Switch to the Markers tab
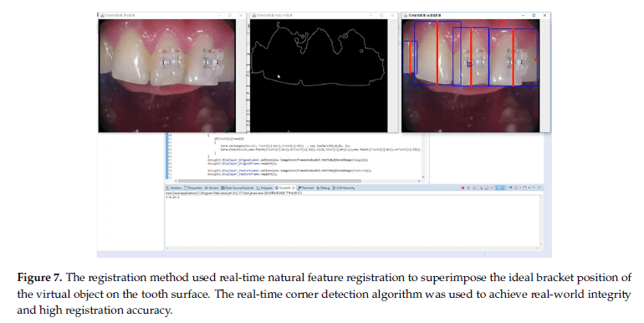644x323 pixels. point(174,187)
